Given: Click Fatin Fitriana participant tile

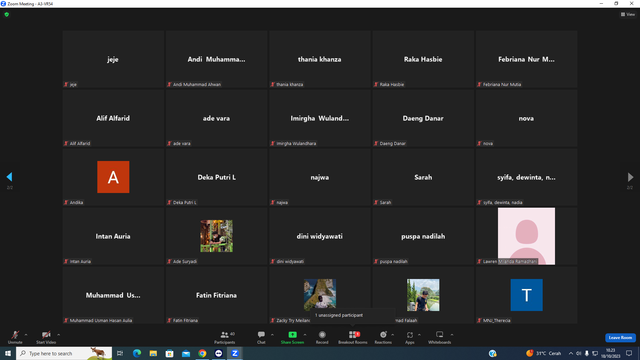Looking at the screenshot, I should pyautogui.click(x=216, y=295).
